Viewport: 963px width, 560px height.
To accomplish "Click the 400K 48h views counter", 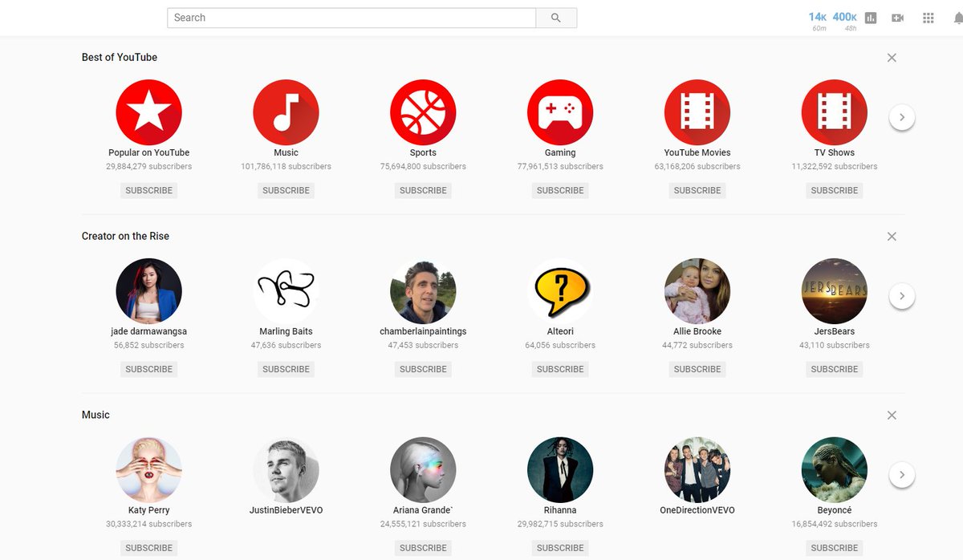I will point(845,21).
